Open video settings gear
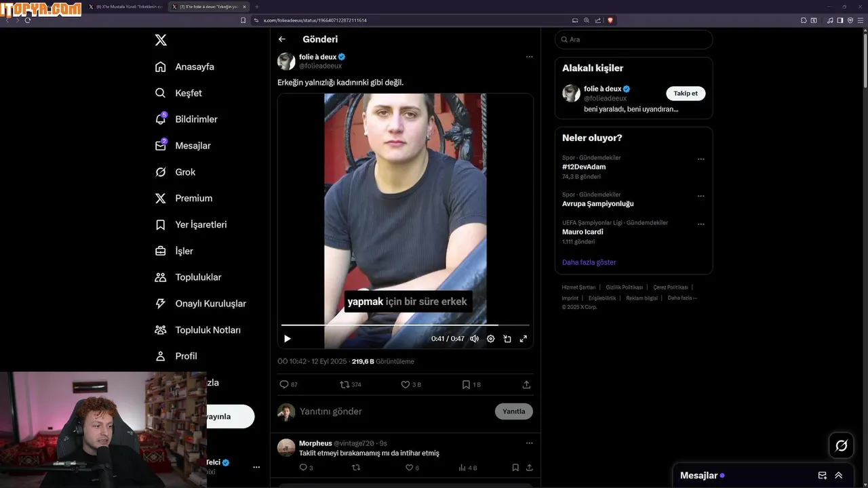Viewport: 868px width, 488px height. point(491,339)
